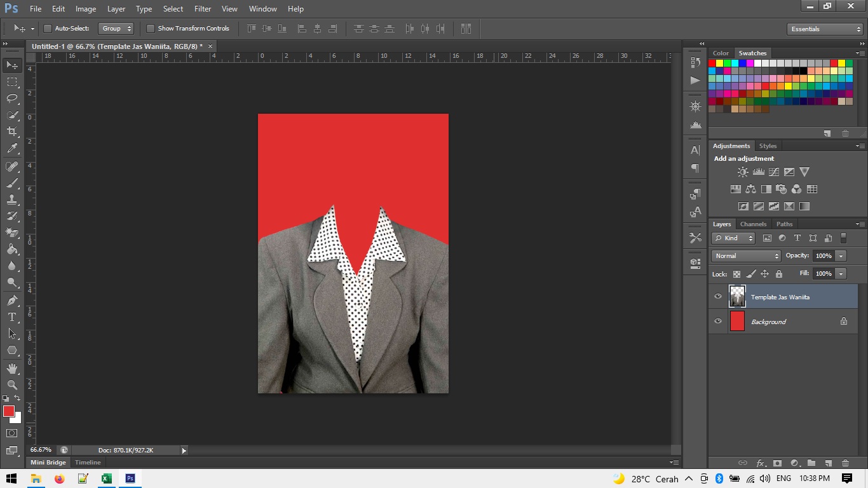Expand the Opacity dropdown arrow

(x=841, y=255)
